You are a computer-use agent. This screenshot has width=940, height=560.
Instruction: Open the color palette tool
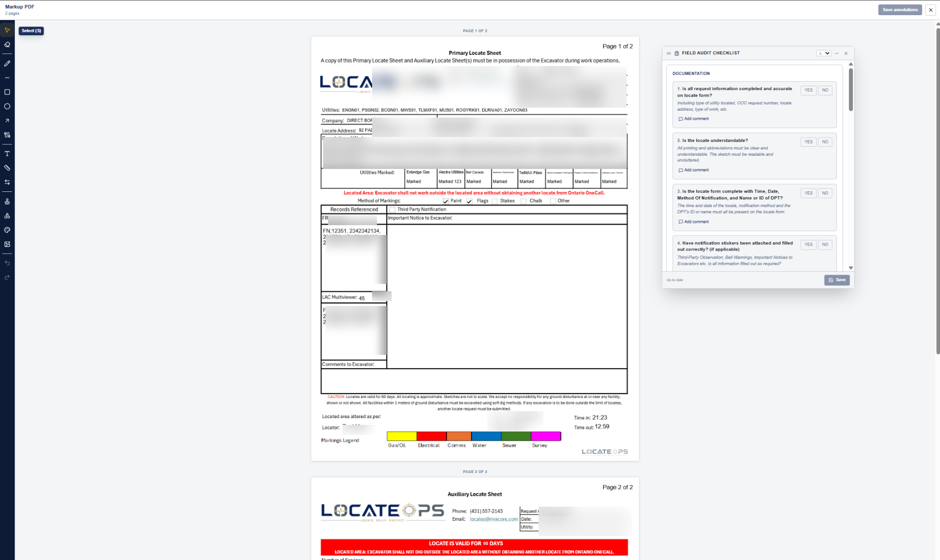pos(7,230)
